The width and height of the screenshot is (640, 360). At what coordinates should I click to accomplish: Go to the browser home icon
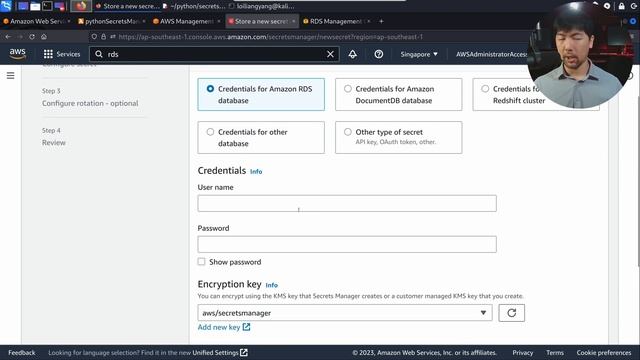point(44,37)
